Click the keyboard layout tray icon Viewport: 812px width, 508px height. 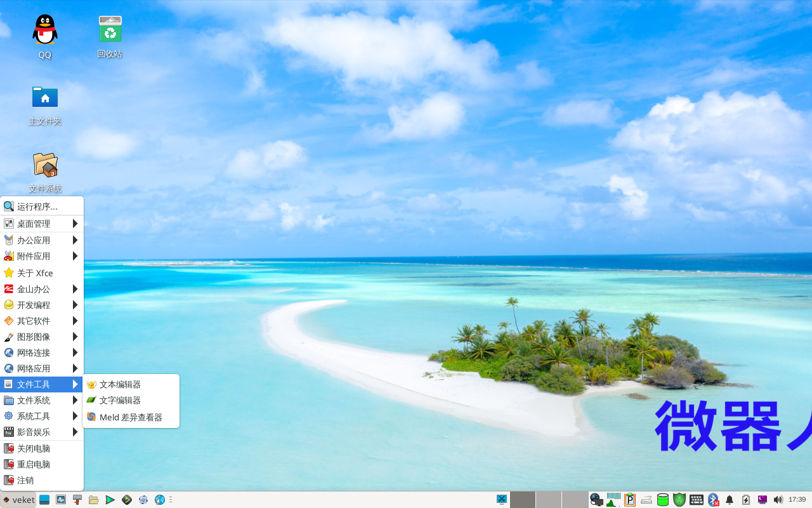pyautogui.click(x=697, y=500)
